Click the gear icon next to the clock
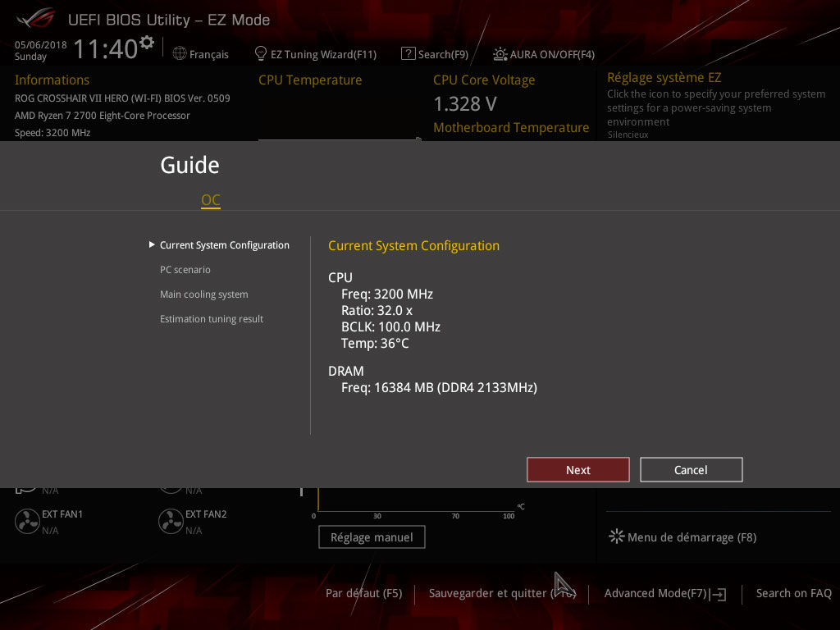The width and height of the screenshot is (840, 630). (147, 42)
